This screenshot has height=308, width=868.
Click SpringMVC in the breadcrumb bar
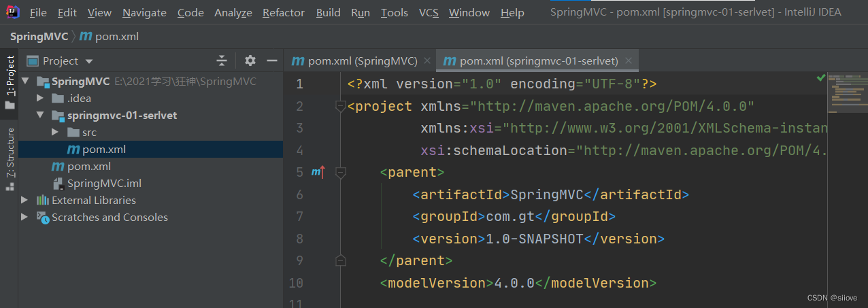39,37
